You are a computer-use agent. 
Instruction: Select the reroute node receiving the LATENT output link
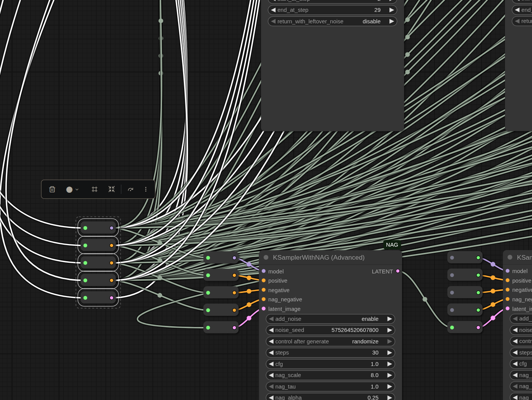point(465,327)
